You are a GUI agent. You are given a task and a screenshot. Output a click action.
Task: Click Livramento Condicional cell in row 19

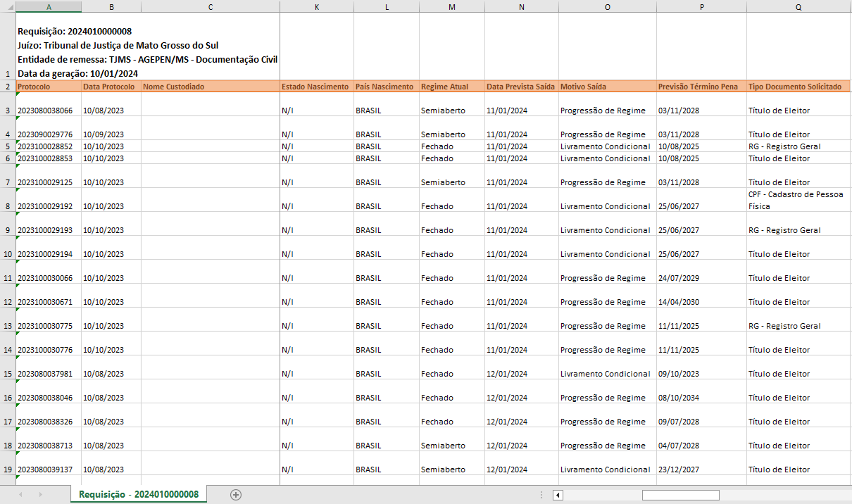click(607, 463)
